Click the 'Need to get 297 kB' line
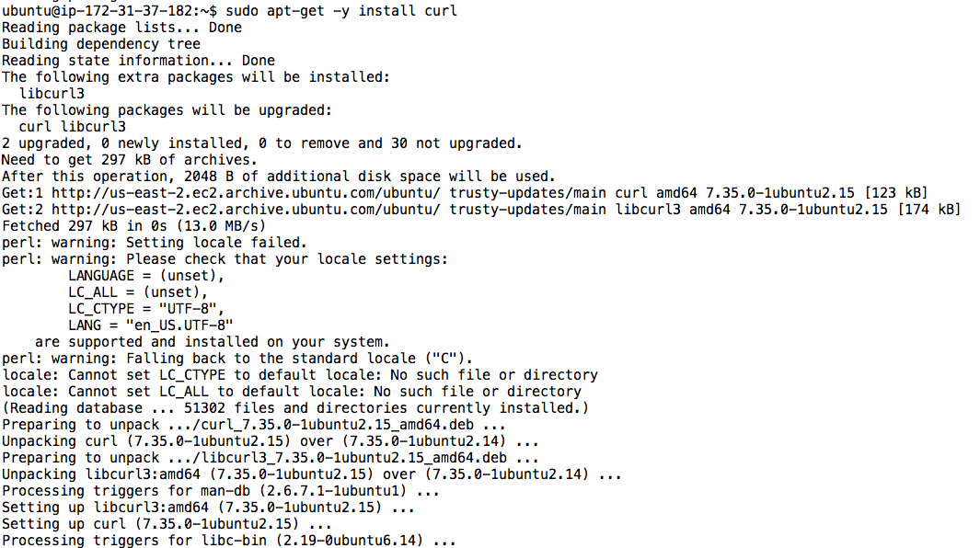 pos(130,160)
